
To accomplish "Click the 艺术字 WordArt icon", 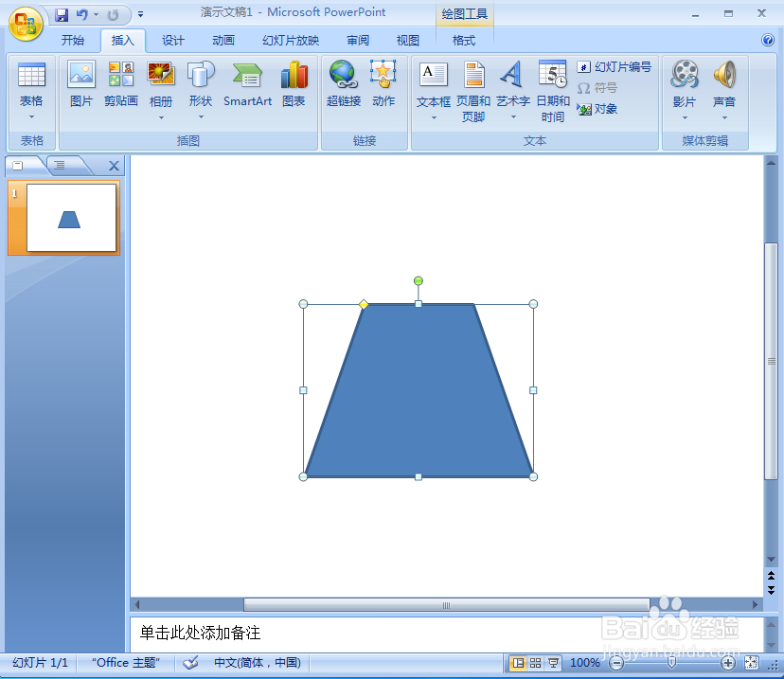I will point(513,75).
